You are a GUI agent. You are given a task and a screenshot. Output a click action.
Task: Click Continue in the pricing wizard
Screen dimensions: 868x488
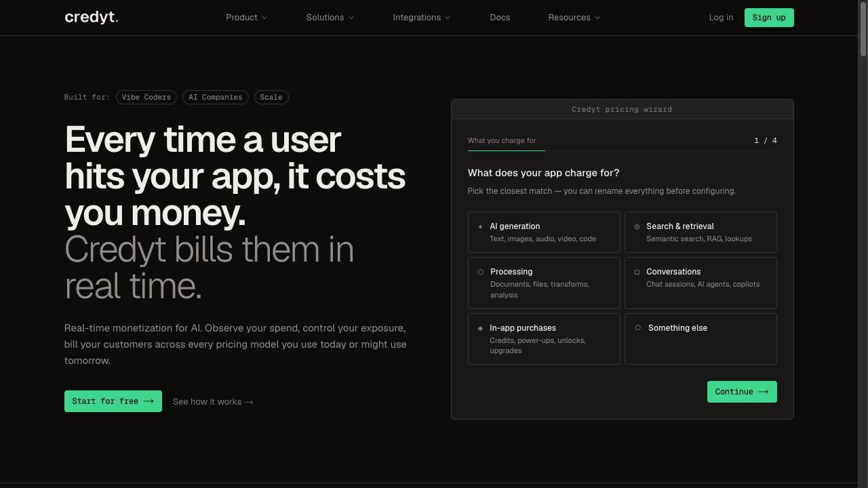(x=742, y=392)
